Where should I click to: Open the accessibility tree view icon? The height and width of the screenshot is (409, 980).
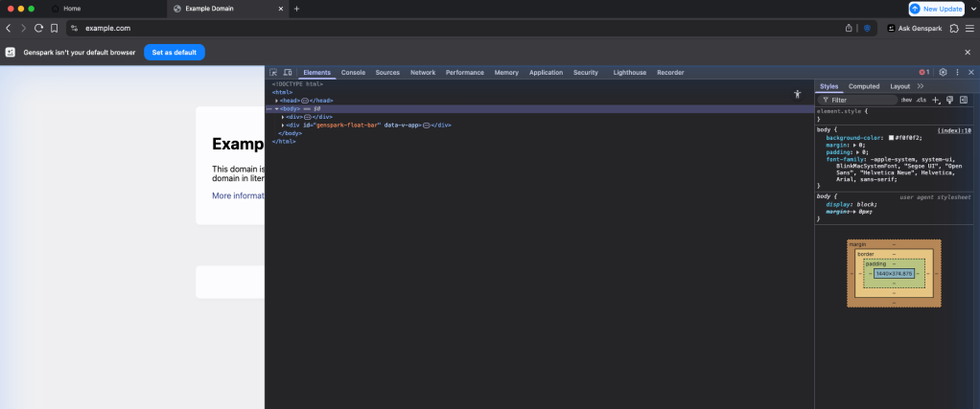[797, 94]
